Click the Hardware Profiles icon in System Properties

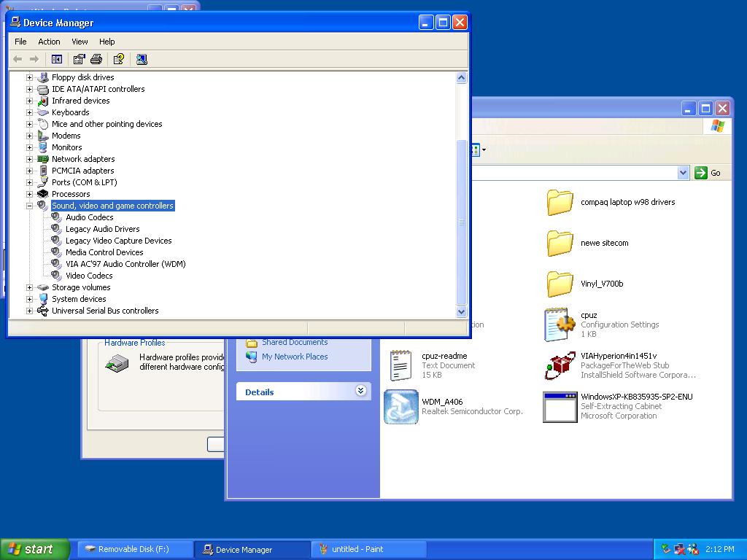click(x=117, y=364)
